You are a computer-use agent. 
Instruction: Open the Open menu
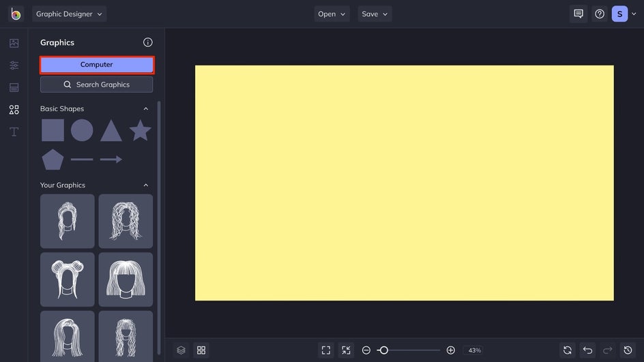tap(332, 14)
